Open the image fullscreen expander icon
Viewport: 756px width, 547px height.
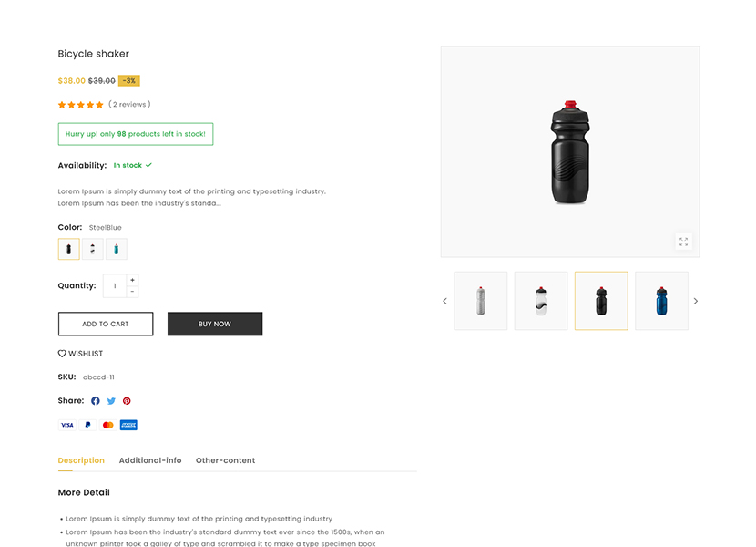click(683, 242)
